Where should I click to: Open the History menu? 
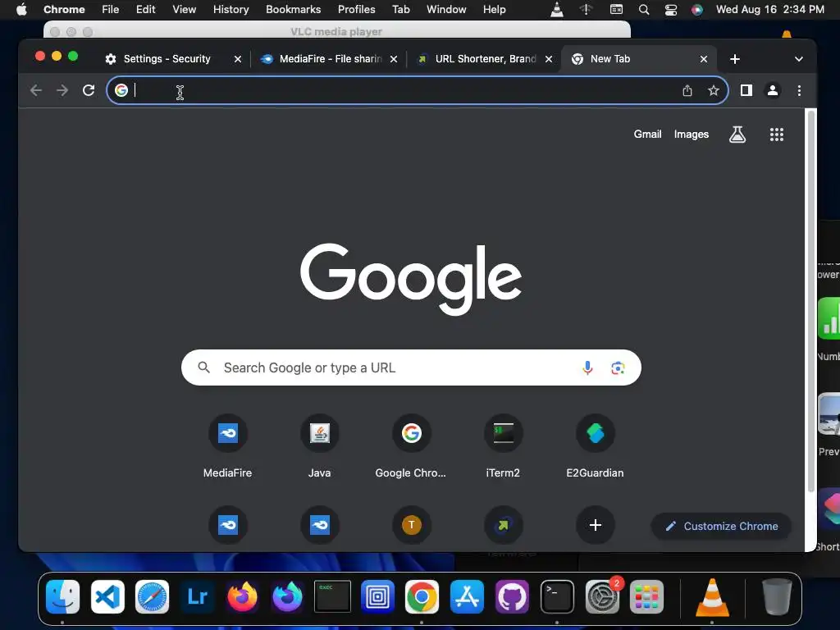(x=231, y=10)
